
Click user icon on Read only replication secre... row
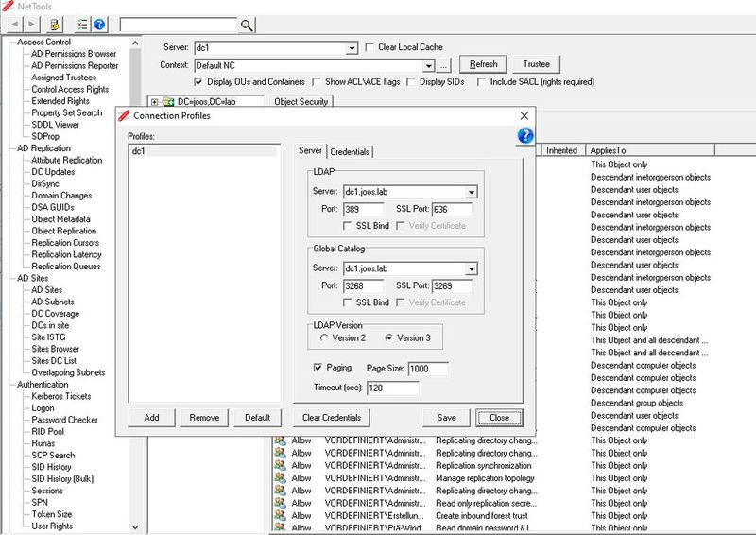(280, 503)
